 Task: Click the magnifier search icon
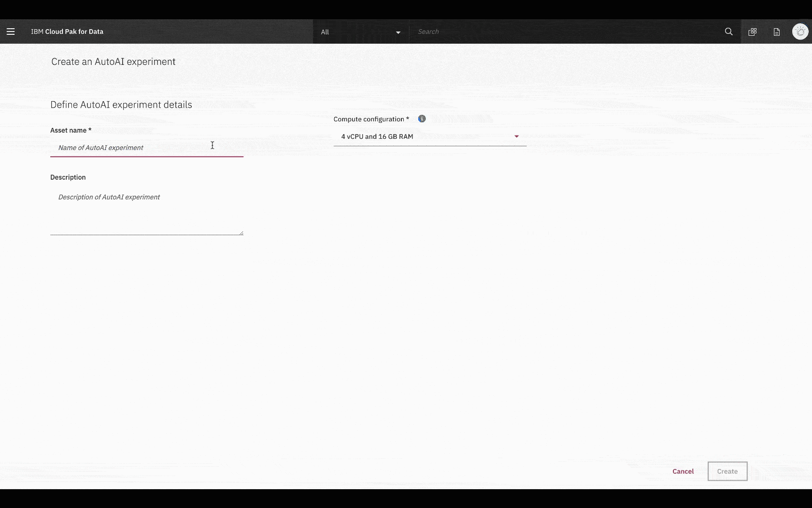tap(729, 32)
